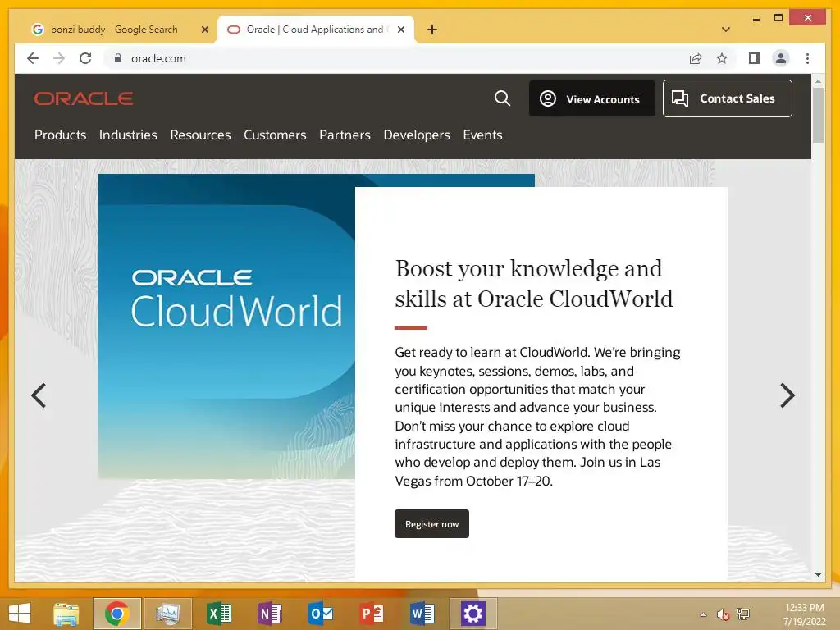Launch PowerPoint from the taskbar
The width and height of the screenshot is (840, 630).
coord(372,614)
